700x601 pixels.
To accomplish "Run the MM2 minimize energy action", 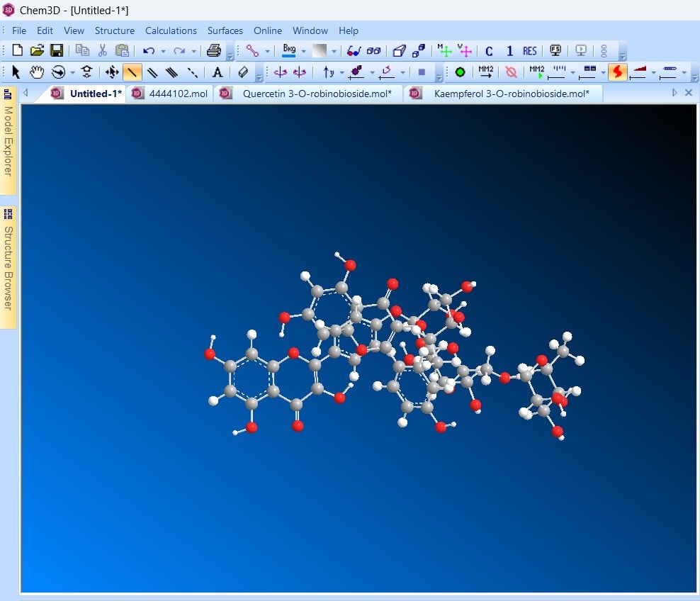I will [487, 72].
